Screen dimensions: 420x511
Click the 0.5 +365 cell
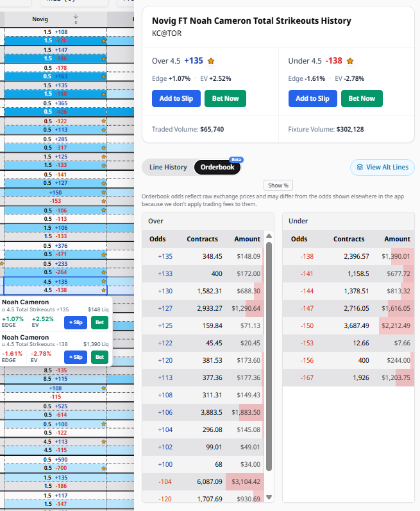tap(55, 103)
